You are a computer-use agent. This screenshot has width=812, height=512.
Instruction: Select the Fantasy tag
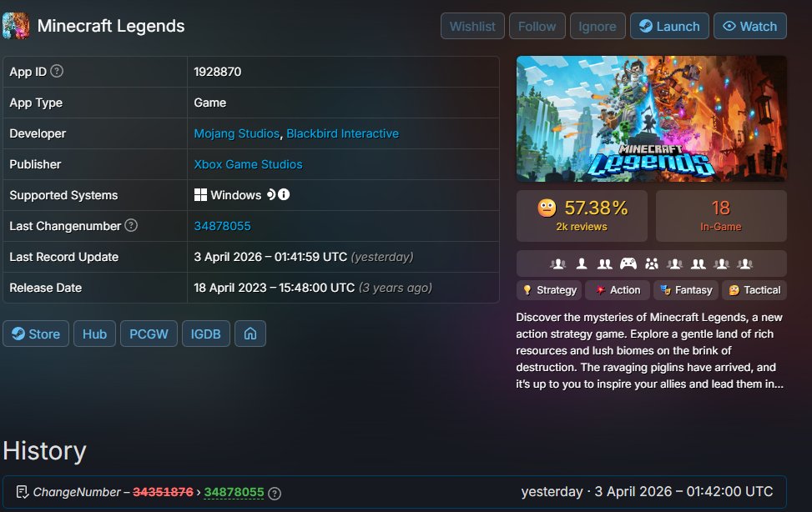click(686, 290)
